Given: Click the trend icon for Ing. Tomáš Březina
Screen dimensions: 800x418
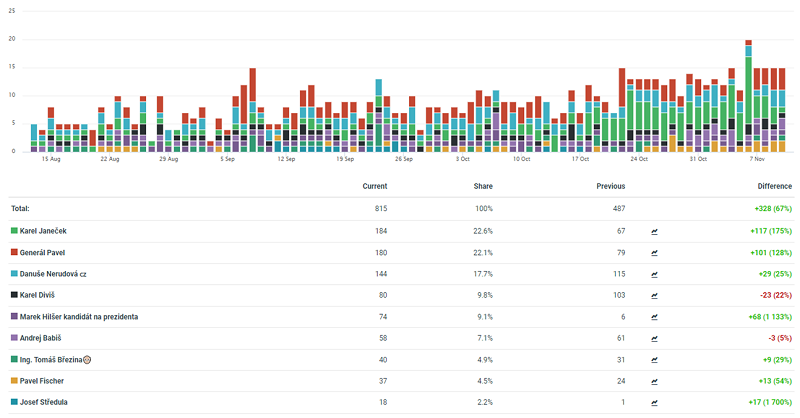Looking at the screenshot, I should [x=654, y=360].
